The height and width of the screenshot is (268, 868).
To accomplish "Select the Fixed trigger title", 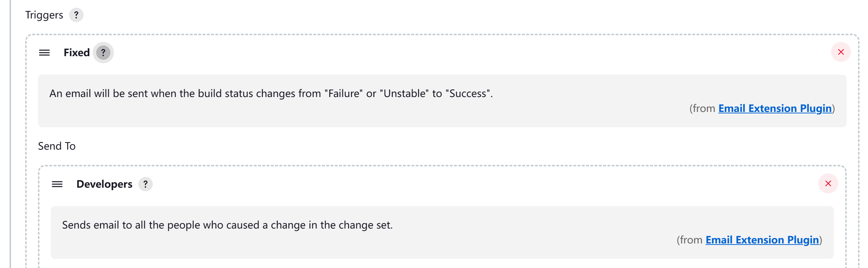I will click(x=77, y=53).
